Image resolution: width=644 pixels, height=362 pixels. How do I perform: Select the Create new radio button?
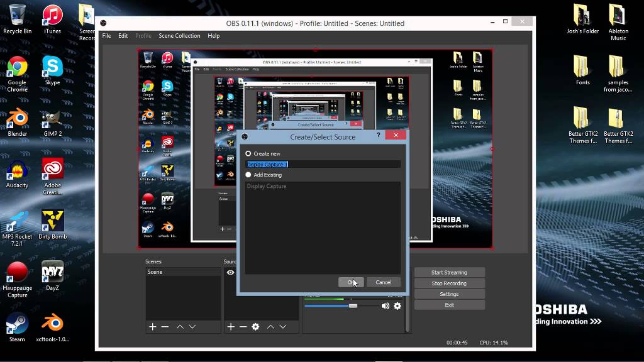(x=248, y=153)
